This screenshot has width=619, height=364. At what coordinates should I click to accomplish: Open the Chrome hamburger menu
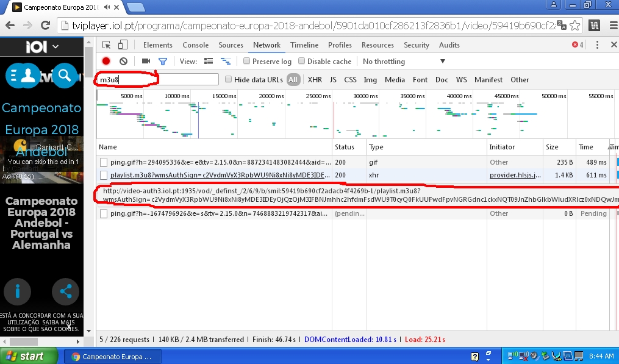[614, 26]
